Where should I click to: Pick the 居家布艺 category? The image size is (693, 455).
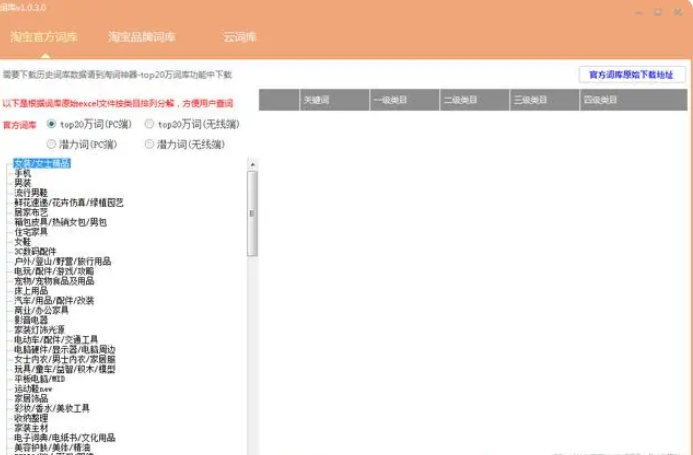31,212
